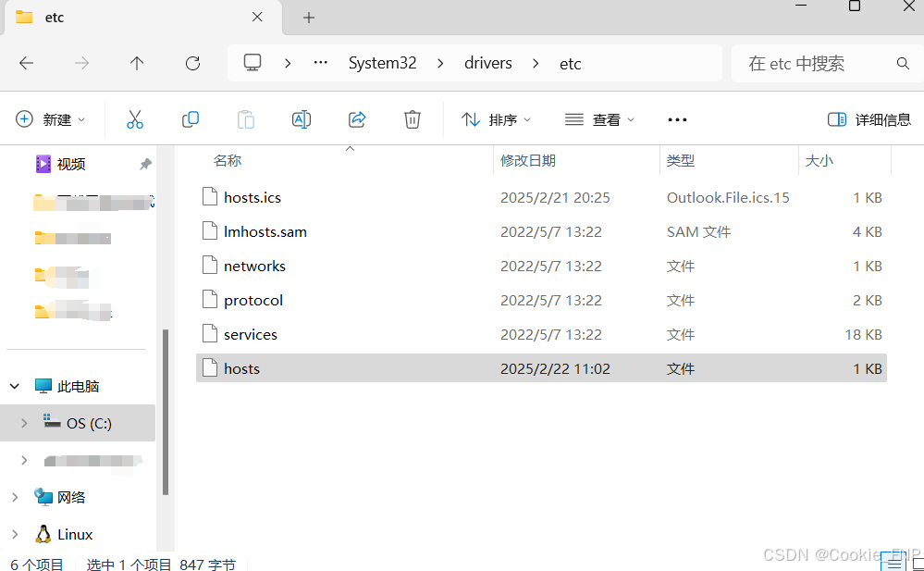924x571 pixels.
Task: Click the Paste icon on toolbar
Action: coord(245,118)
